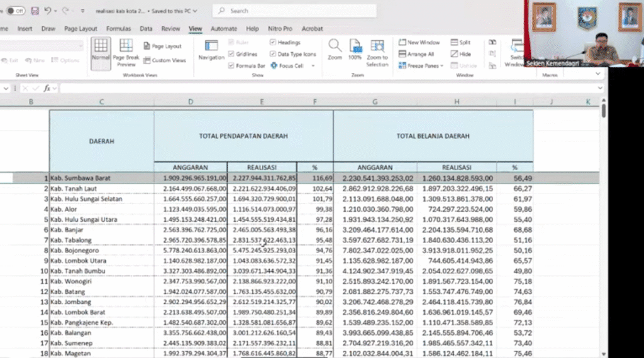
Task: Select the Normal workbook view icon
Action: [x=101, y=51]
